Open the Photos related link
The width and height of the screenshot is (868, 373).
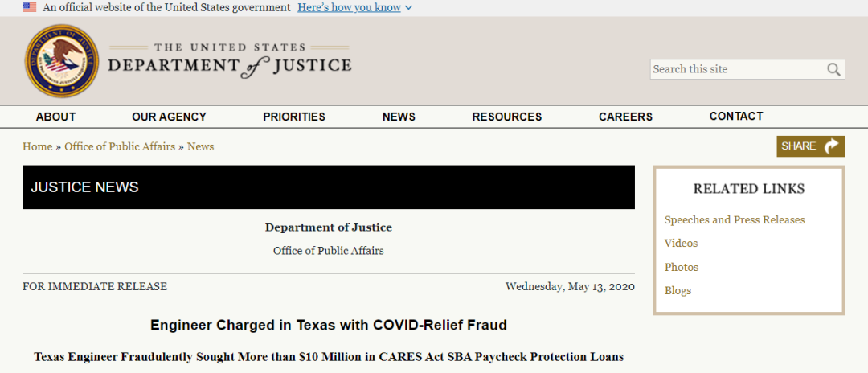pos(681,267)
